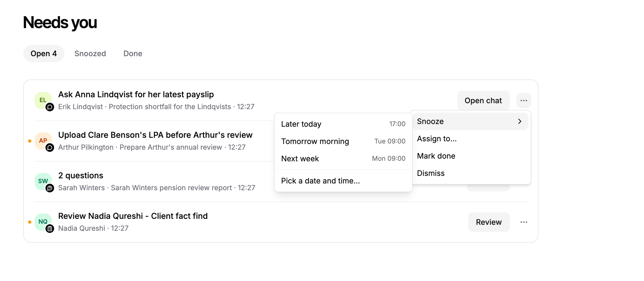Select Mark done in the context menu
The height and width of the screenshot is (281, 644).
coord(471,156)
